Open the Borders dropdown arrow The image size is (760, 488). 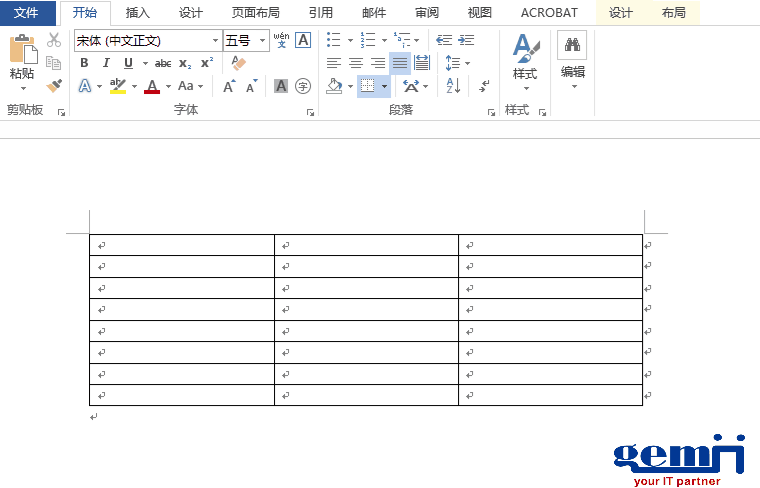384,87
